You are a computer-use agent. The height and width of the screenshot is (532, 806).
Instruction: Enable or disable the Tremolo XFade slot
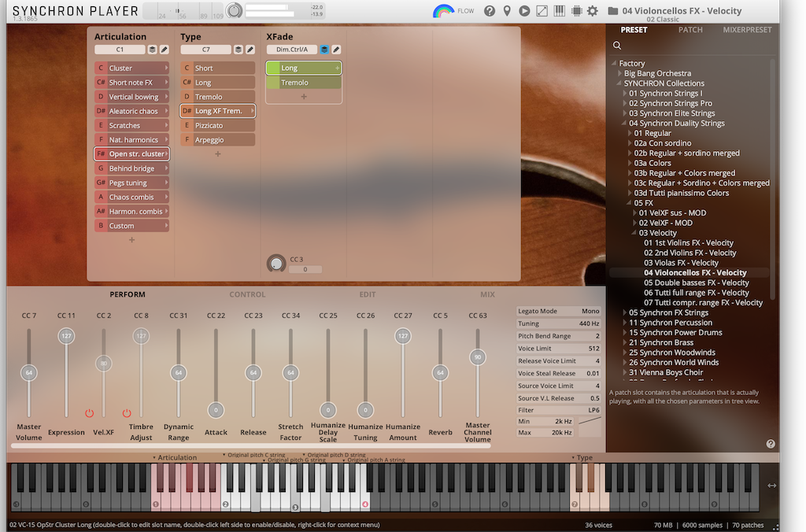(273, 83)
